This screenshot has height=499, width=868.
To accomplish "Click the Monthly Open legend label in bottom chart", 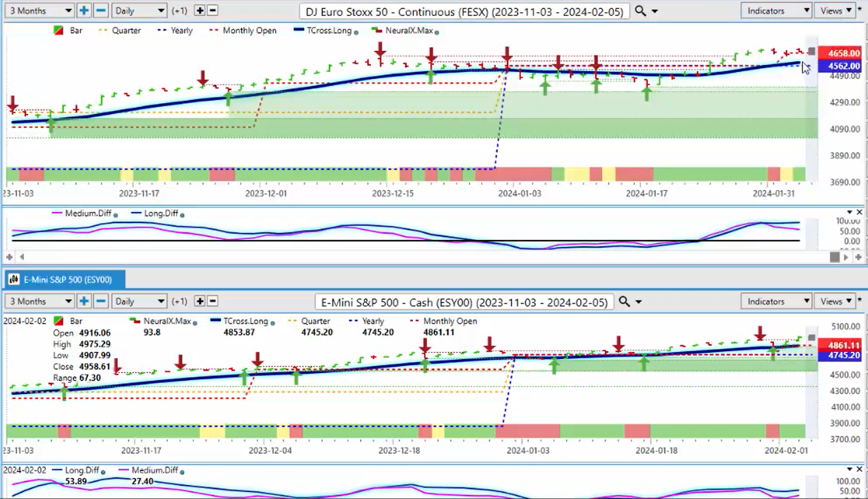I will [x=450, y=321].
